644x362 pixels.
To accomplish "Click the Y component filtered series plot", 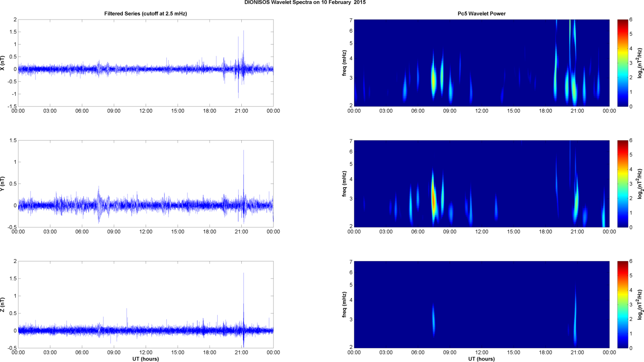I will click(146, 184).
